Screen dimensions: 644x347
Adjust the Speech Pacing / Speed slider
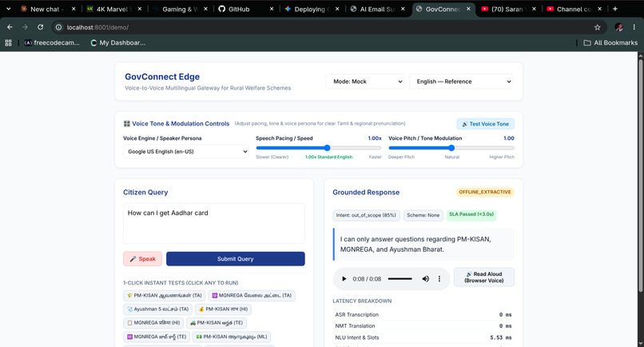318,148
